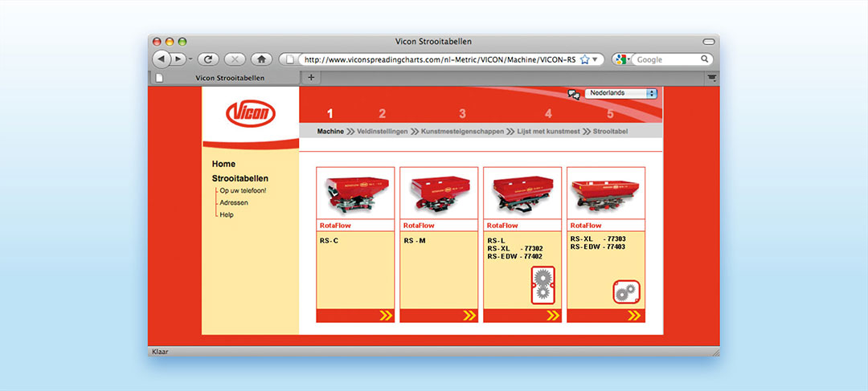The image size is (868, 391).
Task: Reload the page with the refresh button
Action: pos(208,59)
